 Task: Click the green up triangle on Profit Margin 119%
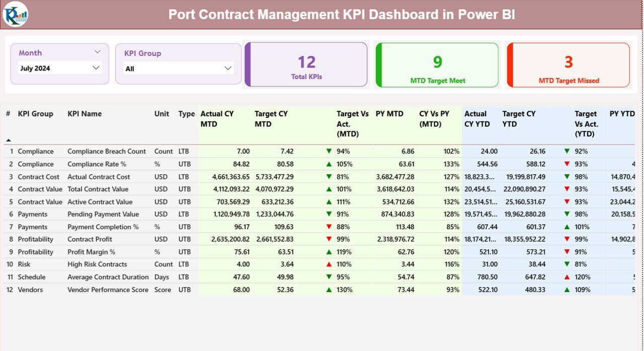coord(329,251)
